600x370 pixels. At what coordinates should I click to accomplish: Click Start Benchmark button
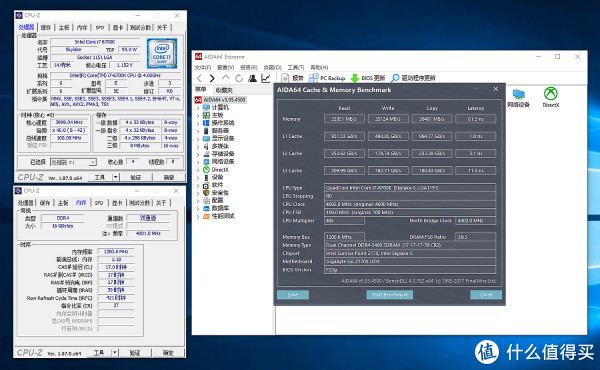click(x=390, y=295)
